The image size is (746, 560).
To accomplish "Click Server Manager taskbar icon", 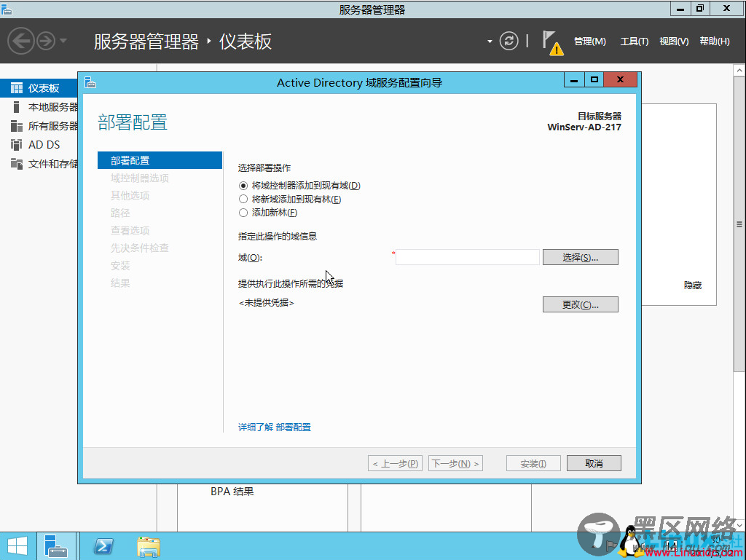I will 55,545.
